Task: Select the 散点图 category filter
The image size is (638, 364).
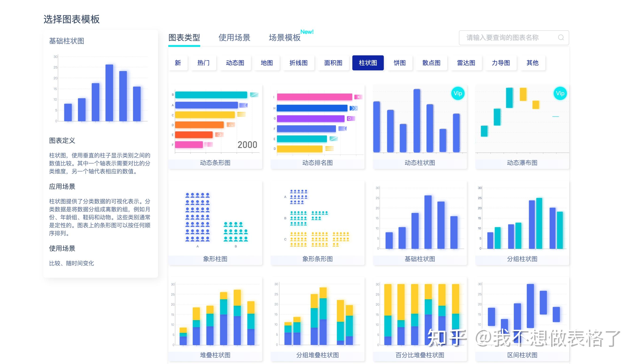Action: coord(432,63)
